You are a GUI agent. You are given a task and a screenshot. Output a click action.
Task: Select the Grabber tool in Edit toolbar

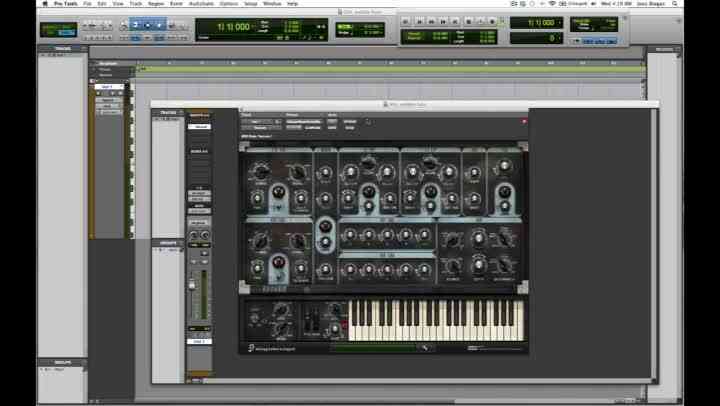pyautogui.click(x=159, y=26)
